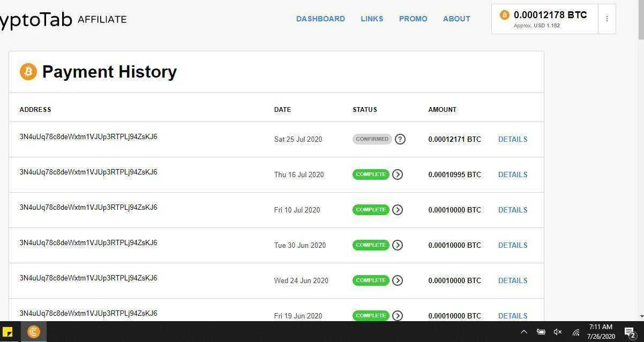Click the COMPLETE badge for Fri 10 Jul 2020
This screenshot has height=342, width=644.
pyautogui.click(x=371, y=210)
